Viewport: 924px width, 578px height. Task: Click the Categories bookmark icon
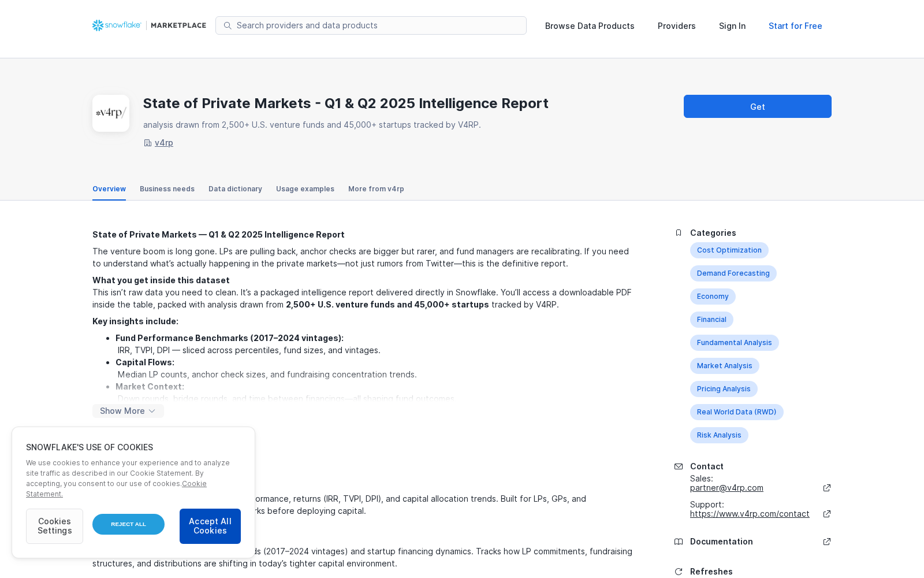click(x=679, y=233)
